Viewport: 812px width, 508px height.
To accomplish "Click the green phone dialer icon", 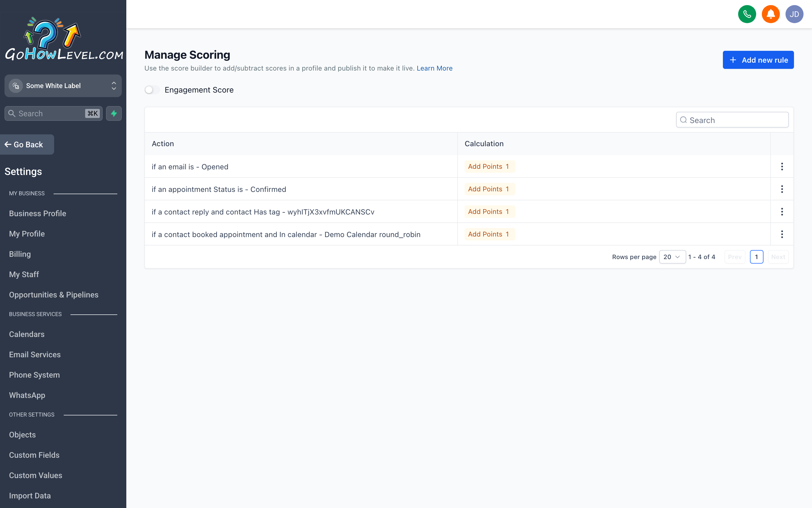I will pyautogui.click(x=747, y=14).
